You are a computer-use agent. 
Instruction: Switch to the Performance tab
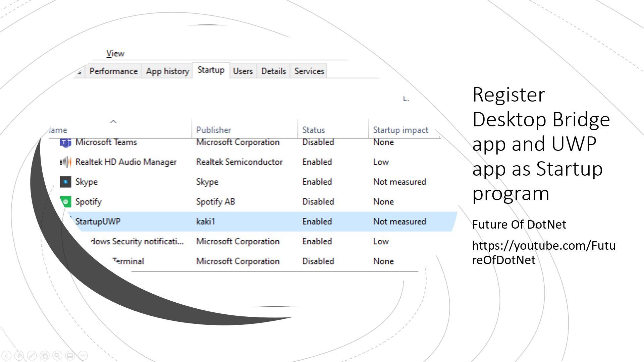pyautogui.click(x=113, y=71)
